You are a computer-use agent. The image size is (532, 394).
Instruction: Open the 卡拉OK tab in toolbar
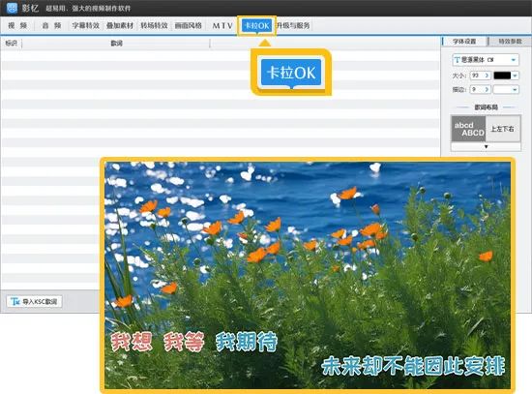click(x=257, y=25)
